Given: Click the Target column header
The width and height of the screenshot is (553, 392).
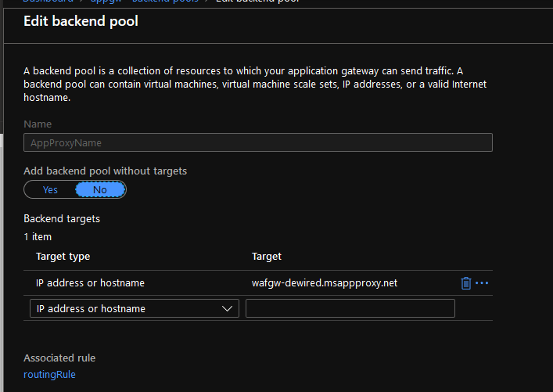Looking at the screenshot, I should point(267,257).
